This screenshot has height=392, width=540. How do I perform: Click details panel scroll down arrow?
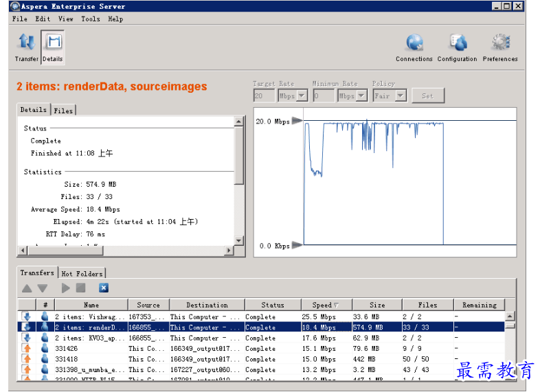point(238,240)
